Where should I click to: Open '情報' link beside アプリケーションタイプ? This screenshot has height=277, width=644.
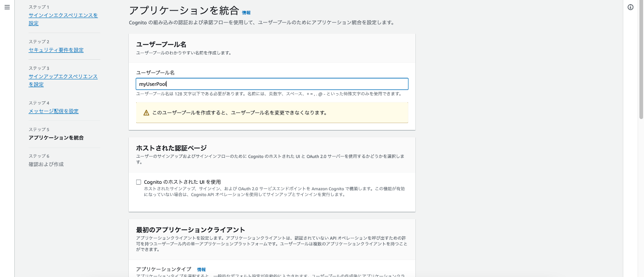pyautogui.click(x=201, y=270)
